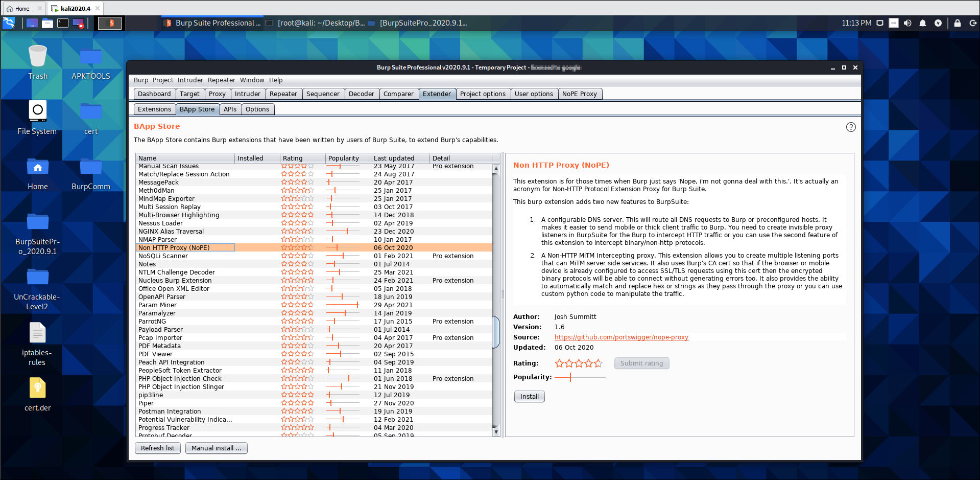Launch the file manager from the top panel

(x=47, y=23)
